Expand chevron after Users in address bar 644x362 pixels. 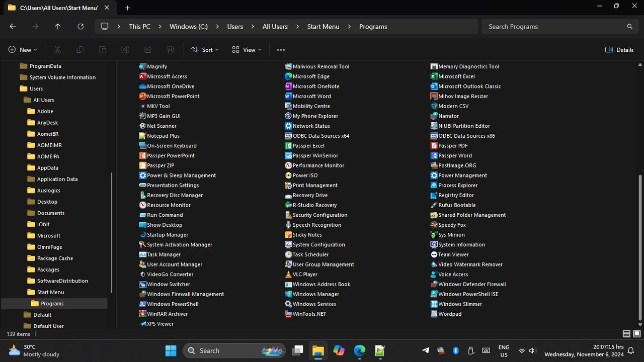tap(253, 27)
